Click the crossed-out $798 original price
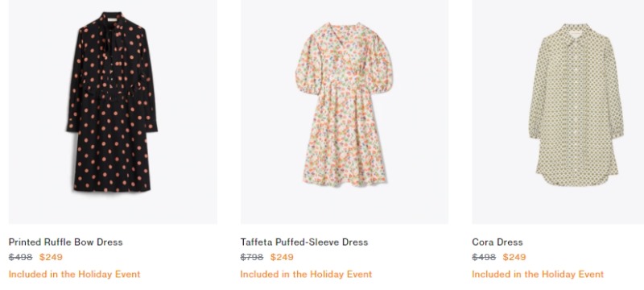This screenshot has width=644, height=290. pyautogui.click(x=252, y=257)
